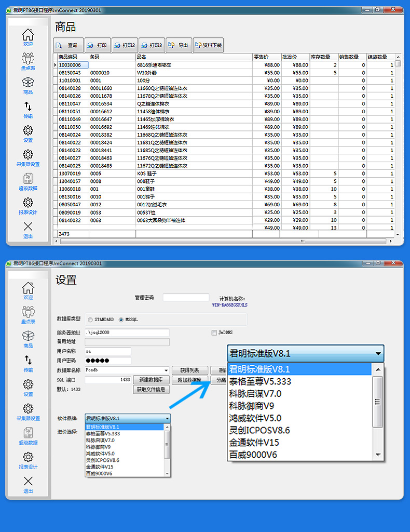This screenshot has height=532, width=410.
Task: Select barcode cell '00016534'
Action: 112,104
